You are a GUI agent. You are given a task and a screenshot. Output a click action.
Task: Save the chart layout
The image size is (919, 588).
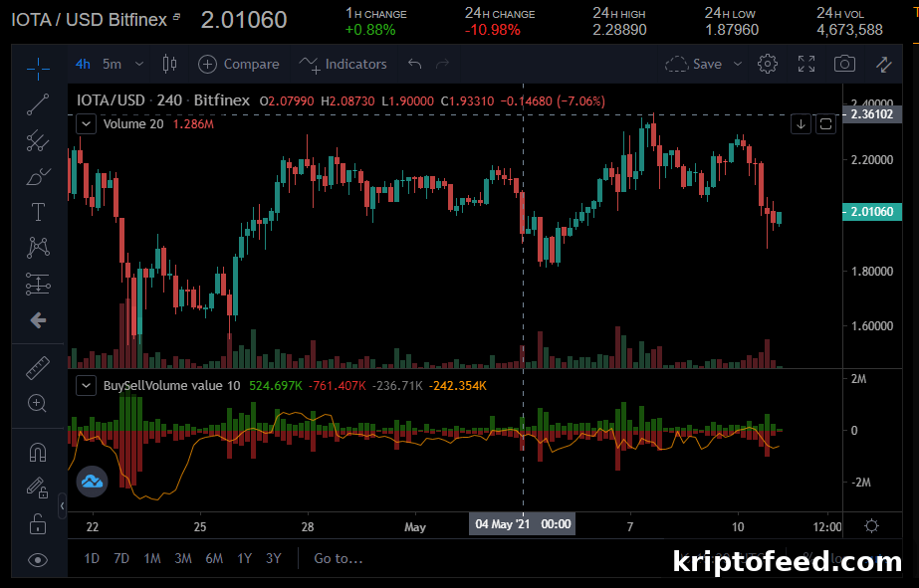694,64
